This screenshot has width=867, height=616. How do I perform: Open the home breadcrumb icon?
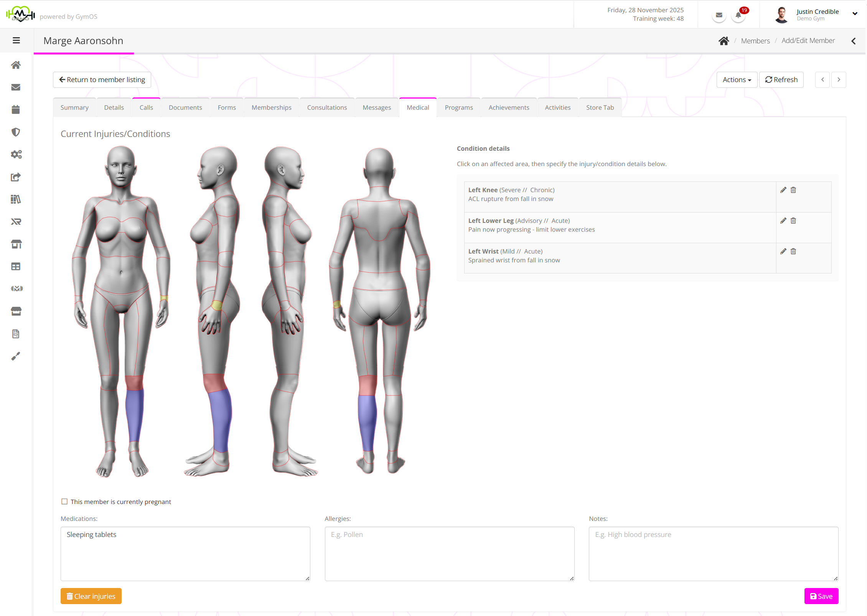(724, 41)
